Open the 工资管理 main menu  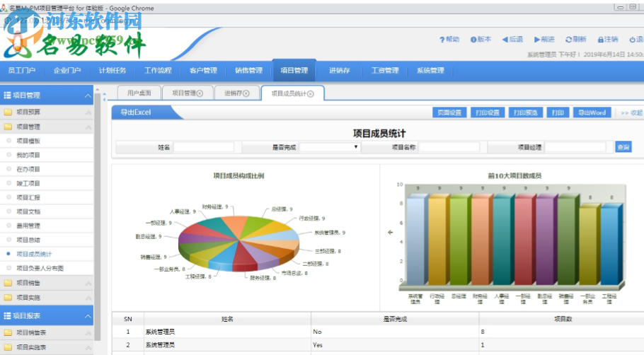click(x=385, y=71)
